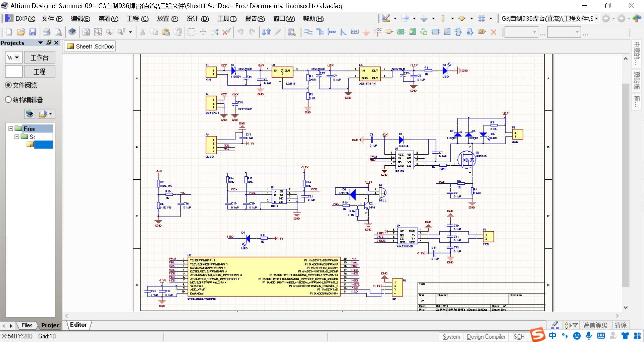Open the 文件 (F) menu
This screenshot has width=644, height=342.
coord(52,19)
